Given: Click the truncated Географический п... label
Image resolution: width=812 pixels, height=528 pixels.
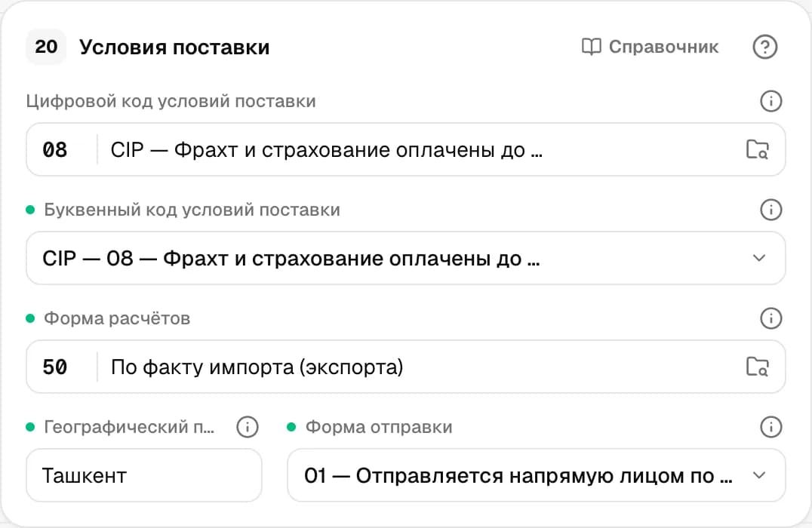Looking at the screenshot, I should (129, 426).
